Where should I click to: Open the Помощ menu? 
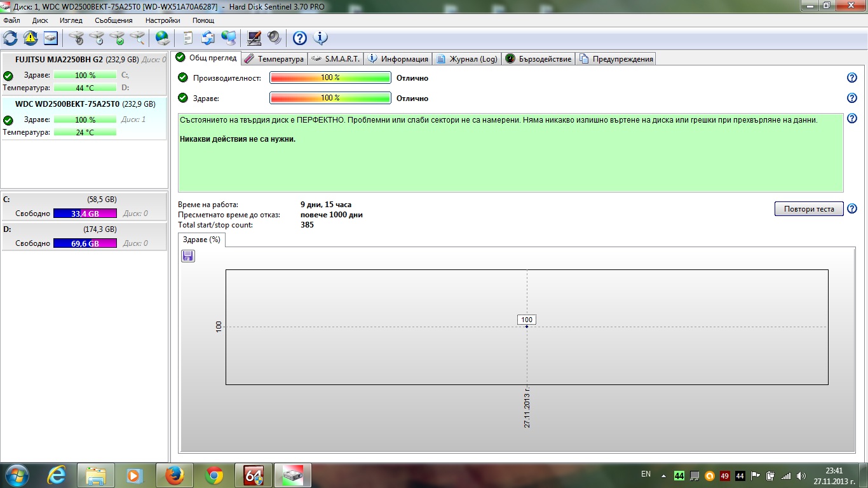pos(203,20)
